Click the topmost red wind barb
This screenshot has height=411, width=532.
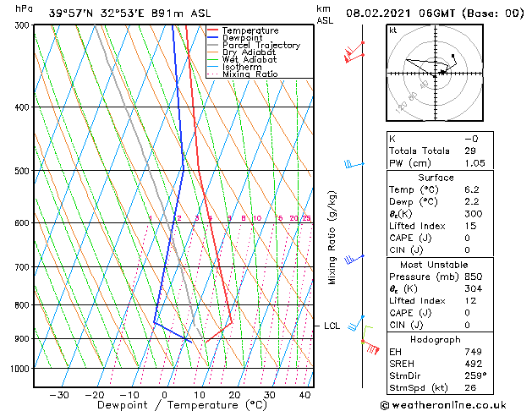pos(354,49)
